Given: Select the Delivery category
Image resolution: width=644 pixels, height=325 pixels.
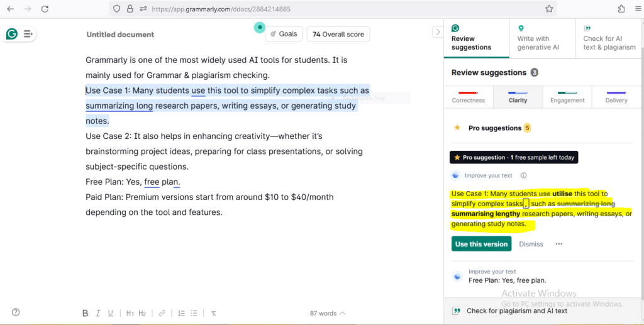Looking at the screenshot, I should point(616,97).
